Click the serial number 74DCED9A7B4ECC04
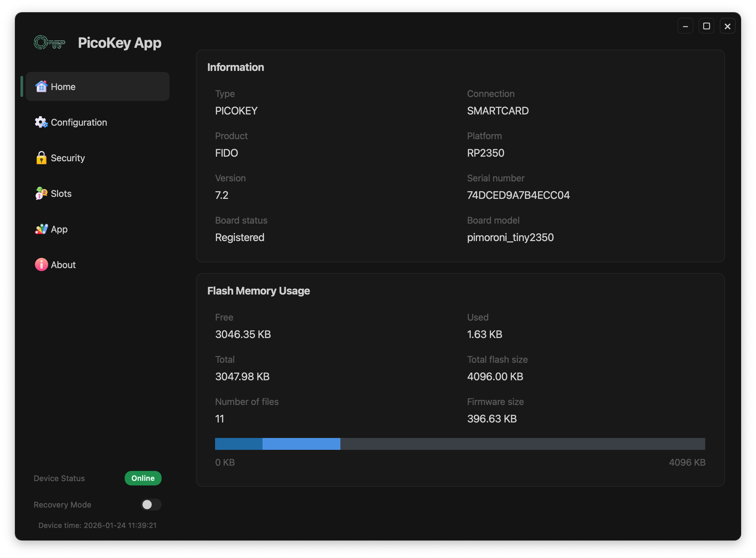The image size is (756, 558). click(x=518, y=195)
